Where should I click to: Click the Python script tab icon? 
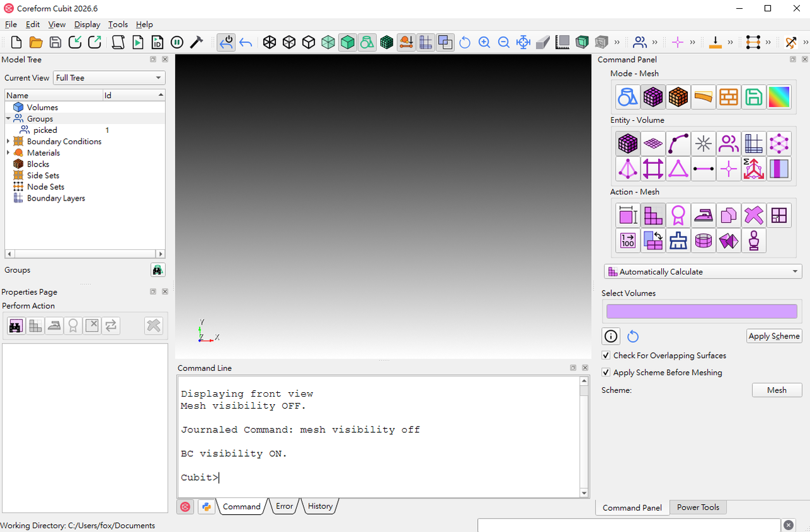206,507
